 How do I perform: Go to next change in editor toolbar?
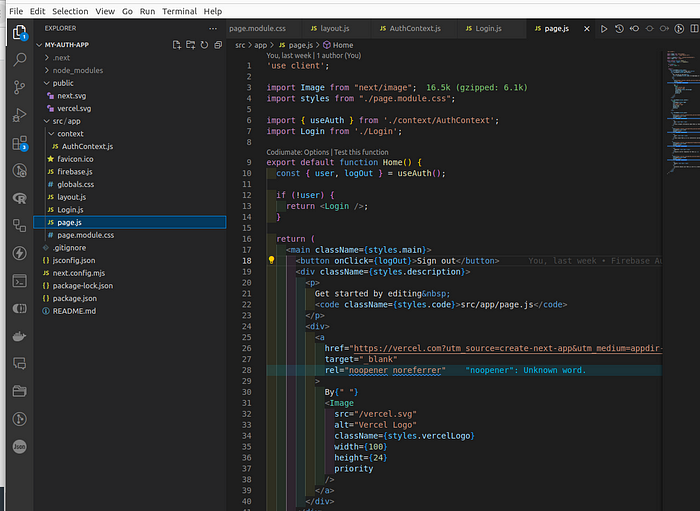(664, 29)
